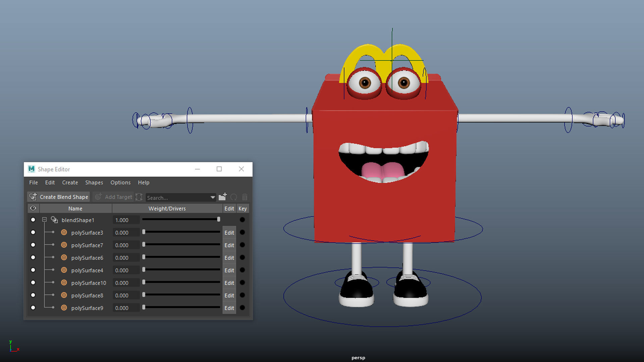Click the create group folder icon

pos(223,197)
